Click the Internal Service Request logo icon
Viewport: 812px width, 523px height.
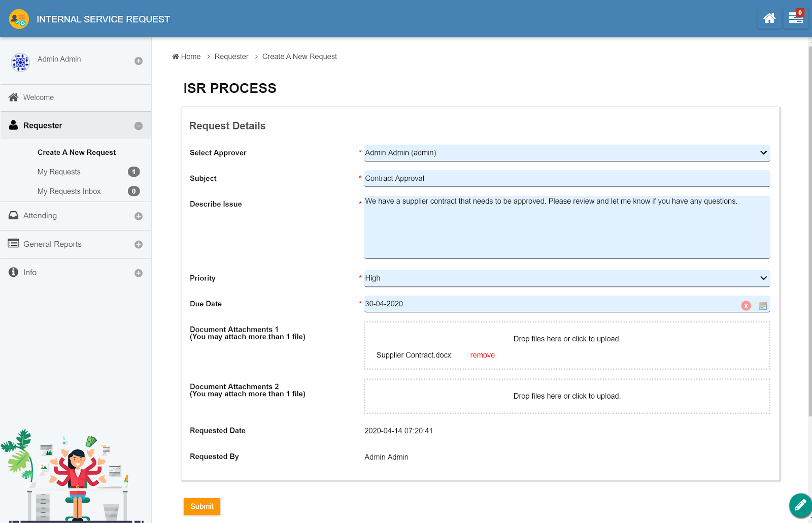pyautogui.click(x=19, y=19)
